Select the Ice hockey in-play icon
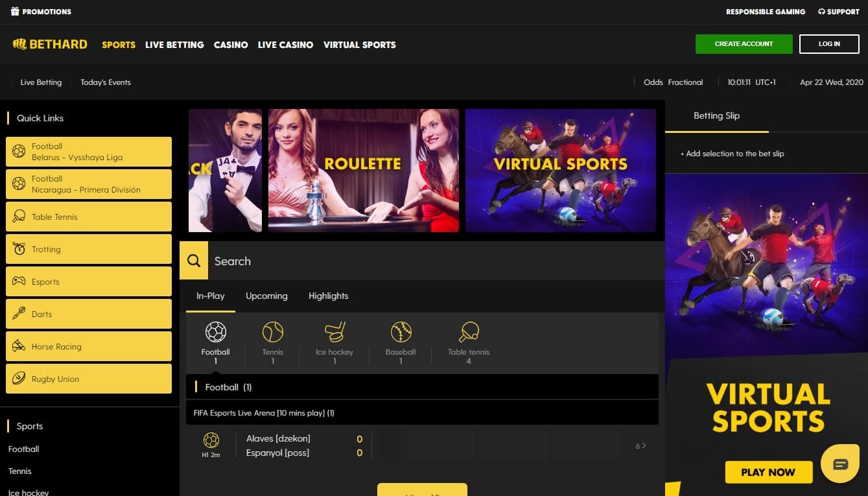 coord(334,333)
